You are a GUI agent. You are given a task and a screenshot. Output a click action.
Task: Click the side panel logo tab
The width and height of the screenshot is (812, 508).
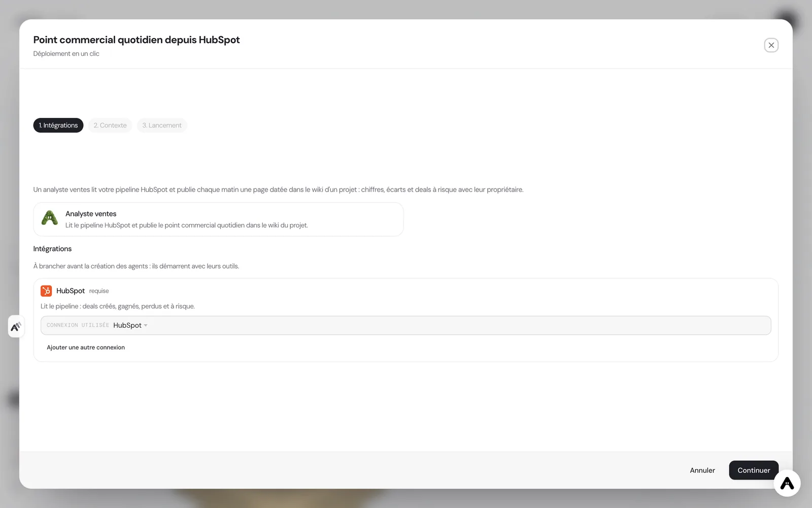point(16,326)
